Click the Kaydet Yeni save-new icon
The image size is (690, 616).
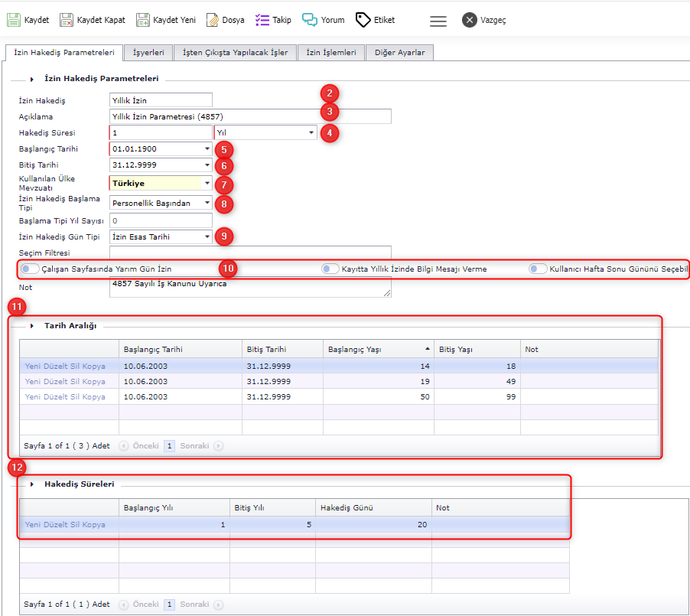(142, 20)
